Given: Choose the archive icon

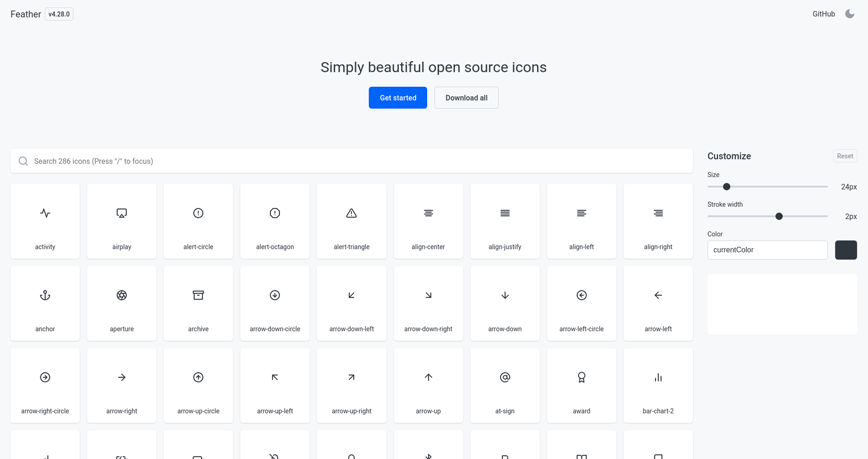Looking at the screenshot, I should tap(198, 303).
